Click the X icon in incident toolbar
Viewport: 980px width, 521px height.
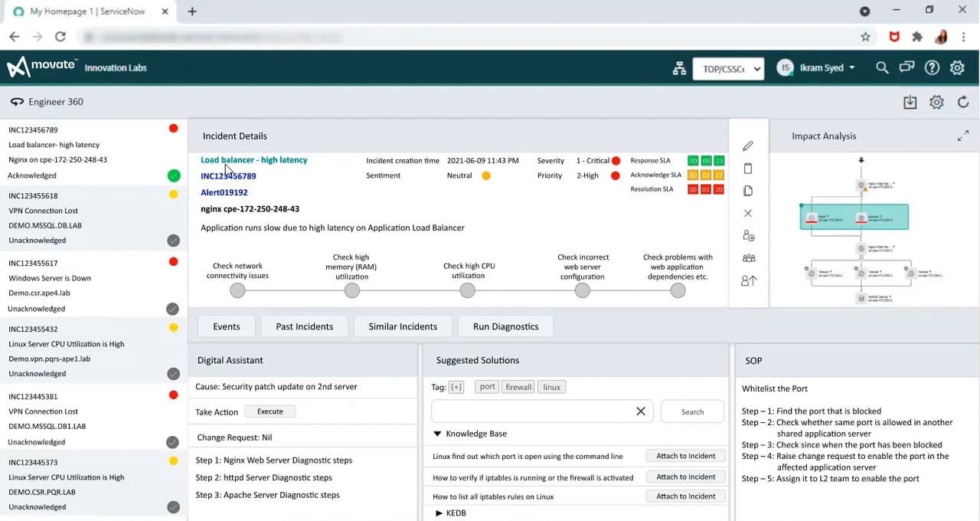(748, 213)
